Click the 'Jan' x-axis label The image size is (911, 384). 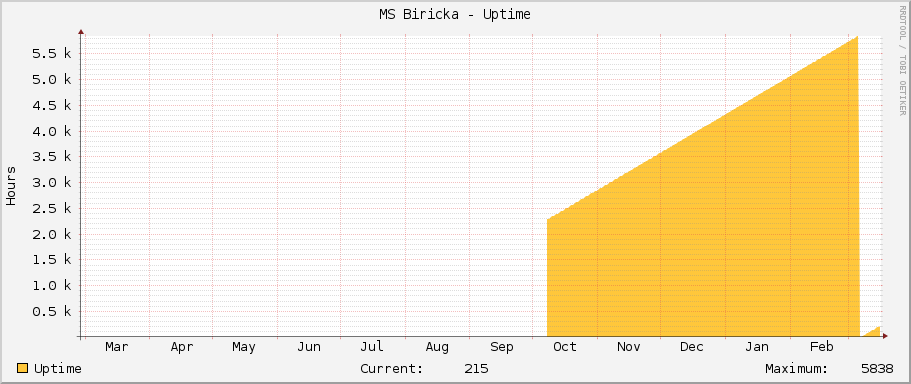pos(757,347)
